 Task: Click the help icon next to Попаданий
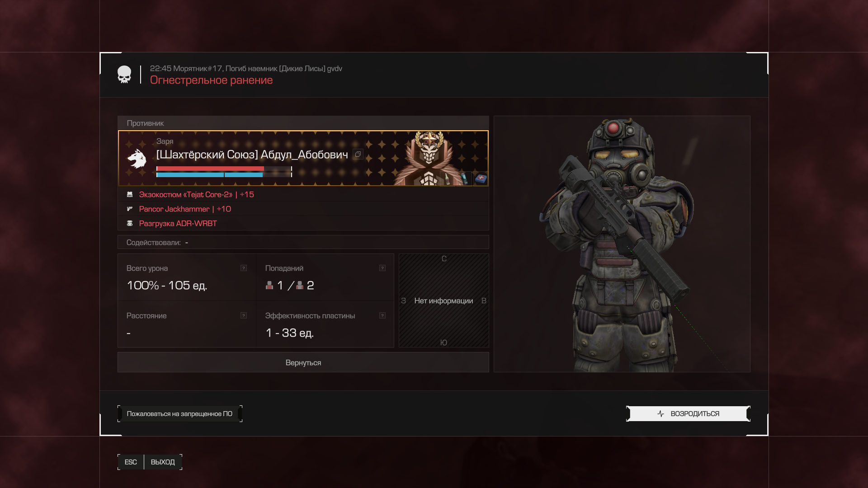point(382,268)
